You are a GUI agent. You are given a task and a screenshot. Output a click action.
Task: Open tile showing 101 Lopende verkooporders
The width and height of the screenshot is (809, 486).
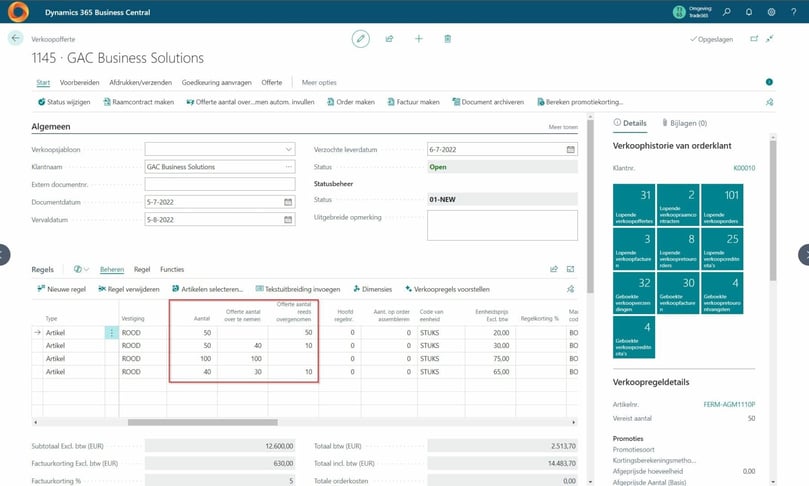click(x=722, y=205)
